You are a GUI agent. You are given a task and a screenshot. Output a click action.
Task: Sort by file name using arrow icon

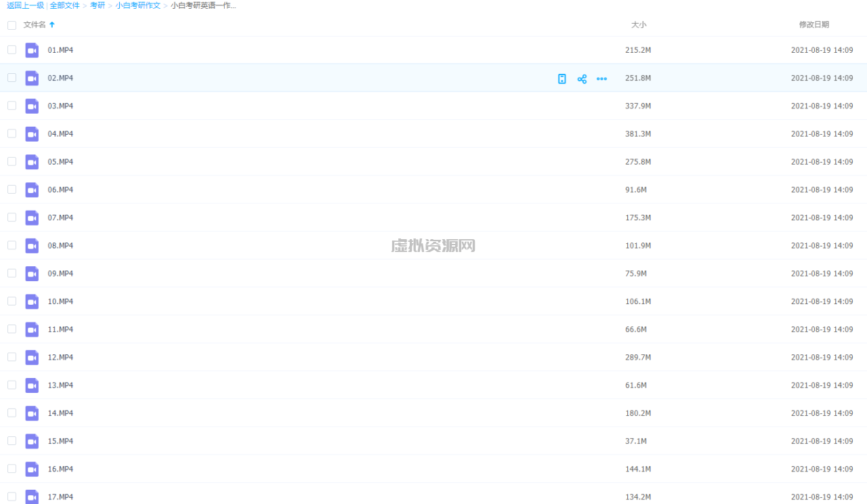click(52, 24)
